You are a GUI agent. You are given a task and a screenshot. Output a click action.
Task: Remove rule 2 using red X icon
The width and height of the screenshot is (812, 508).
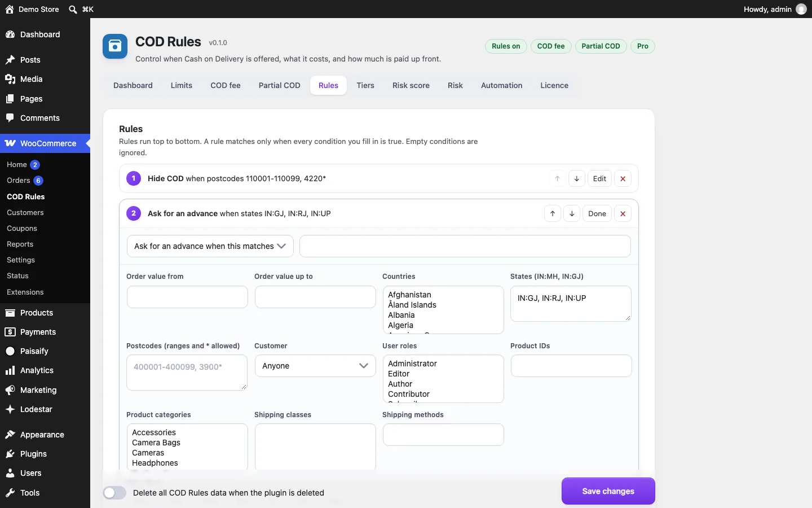click(x=623, y=214)
